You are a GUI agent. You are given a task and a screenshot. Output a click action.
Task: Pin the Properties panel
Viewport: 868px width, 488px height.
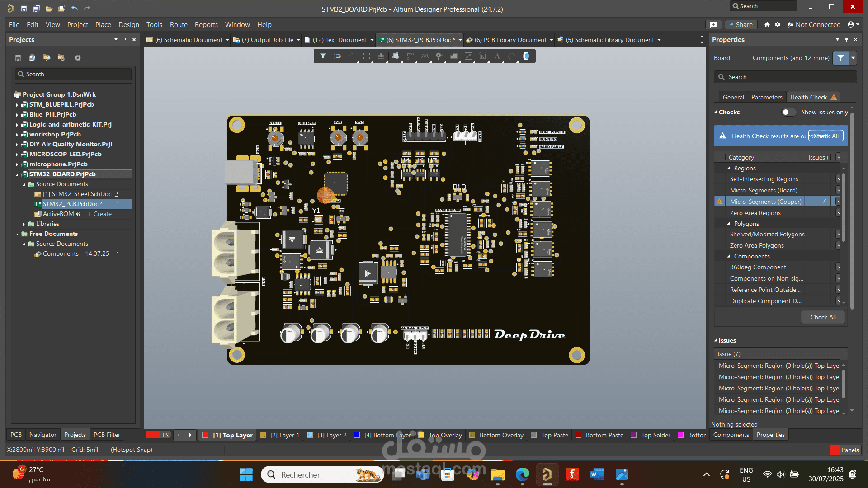tap(847, 40)
